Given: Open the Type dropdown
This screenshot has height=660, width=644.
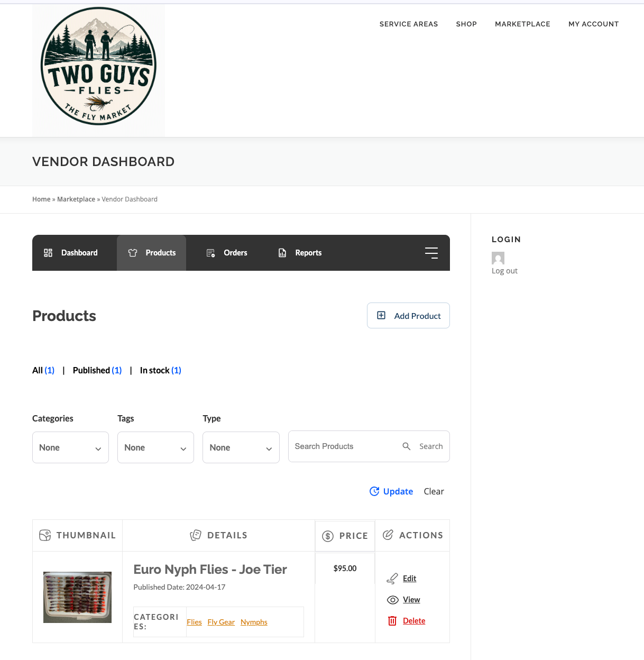Looking at the screenshot, I should [x=241, y=447].
